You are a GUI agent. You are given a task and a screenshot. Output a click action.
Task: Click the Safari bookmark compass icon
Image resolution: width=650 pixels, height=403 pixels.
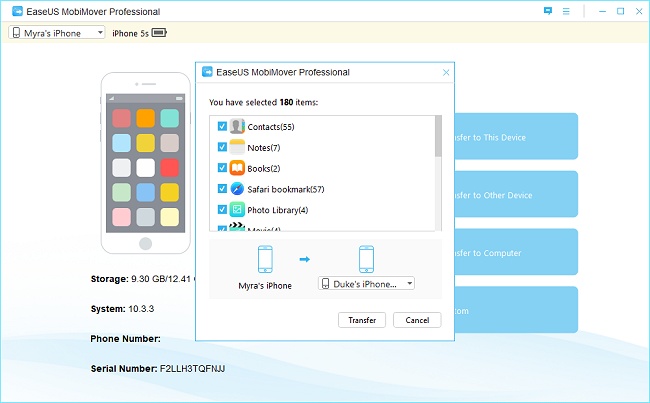click(237, 189)
